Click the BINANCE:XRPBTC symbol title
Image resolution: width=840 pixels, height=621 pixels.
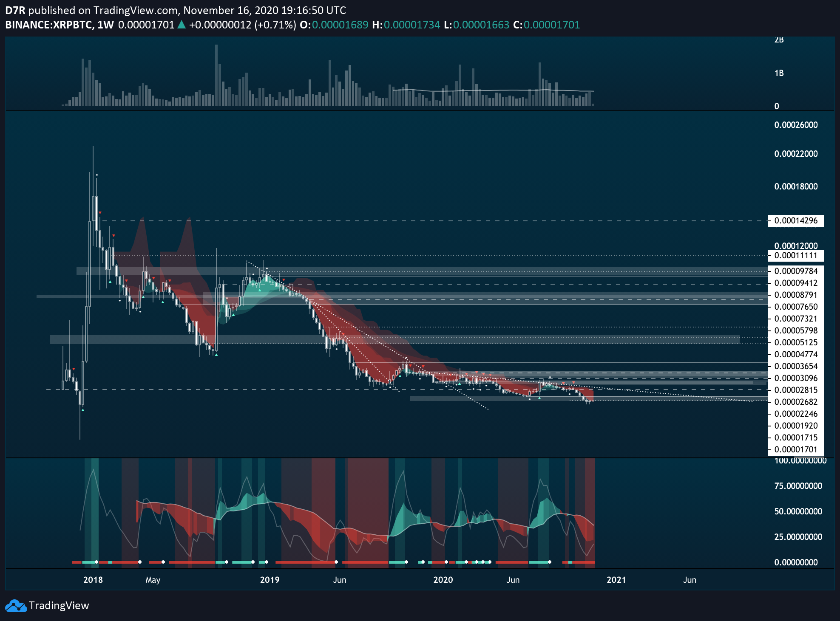point(49,25)
